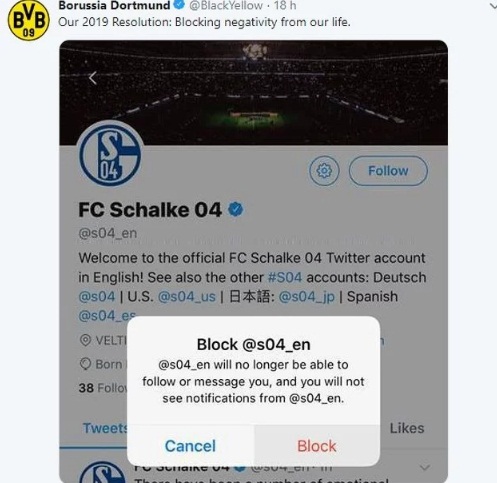Click the Borussia Dortmund BVB avatar
The image size is (497, 483).
pos(28,20)
